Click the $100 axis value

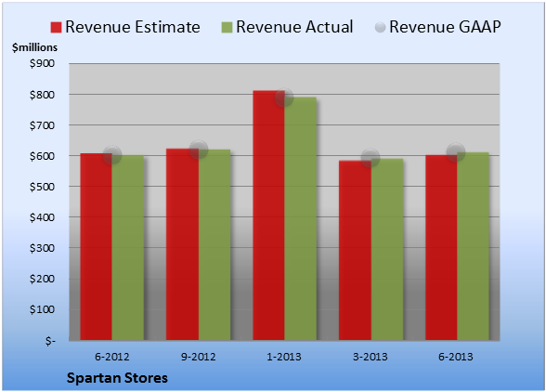pos(42,309)
